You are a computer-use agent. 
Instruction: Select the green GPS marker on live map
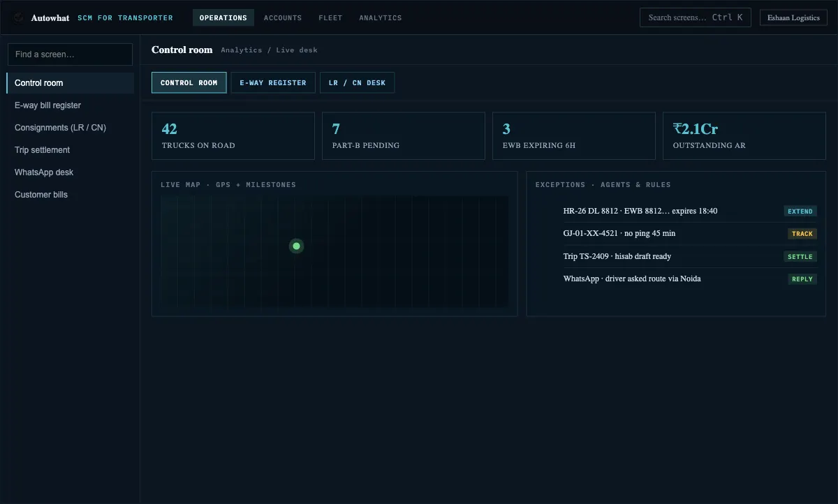pos(297,246)
